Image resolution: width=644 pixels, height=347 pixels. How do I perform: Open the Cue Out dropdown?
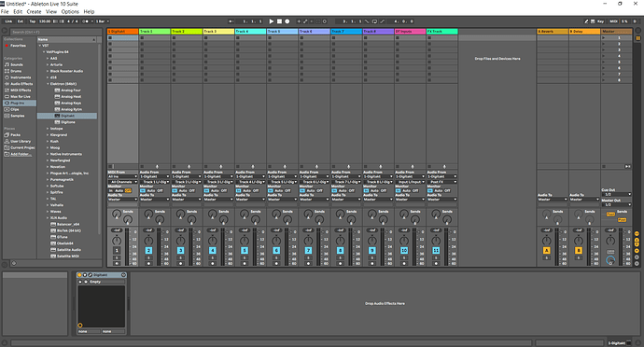[616, 195]
